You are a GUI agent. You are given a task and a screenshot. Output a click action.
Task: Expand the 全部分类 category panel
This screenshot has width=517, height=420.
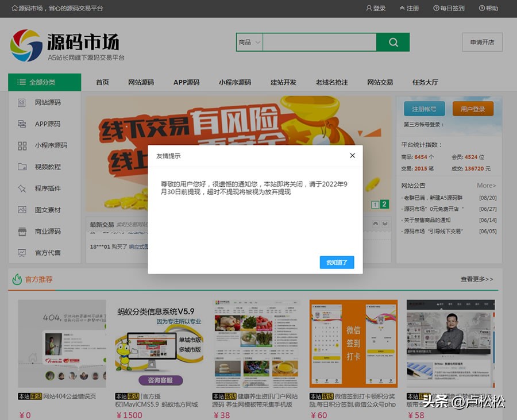click(x=43, y=82)
